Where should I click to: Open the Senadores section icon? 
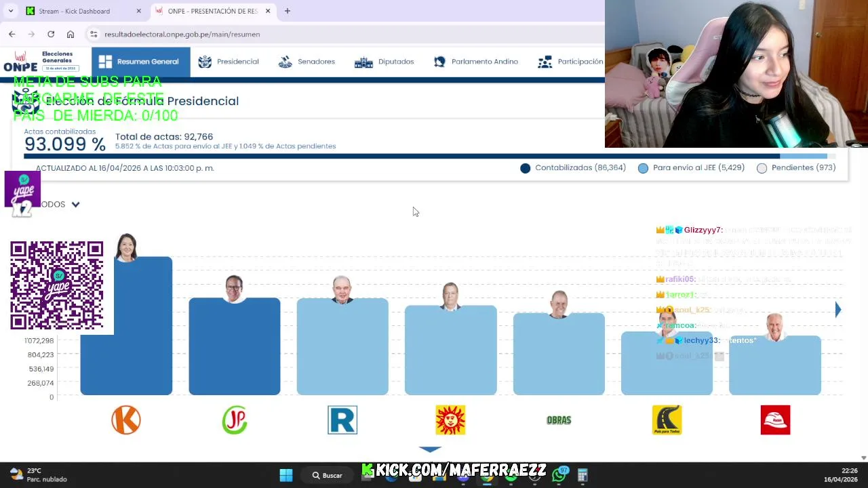(x=285, y=62)
